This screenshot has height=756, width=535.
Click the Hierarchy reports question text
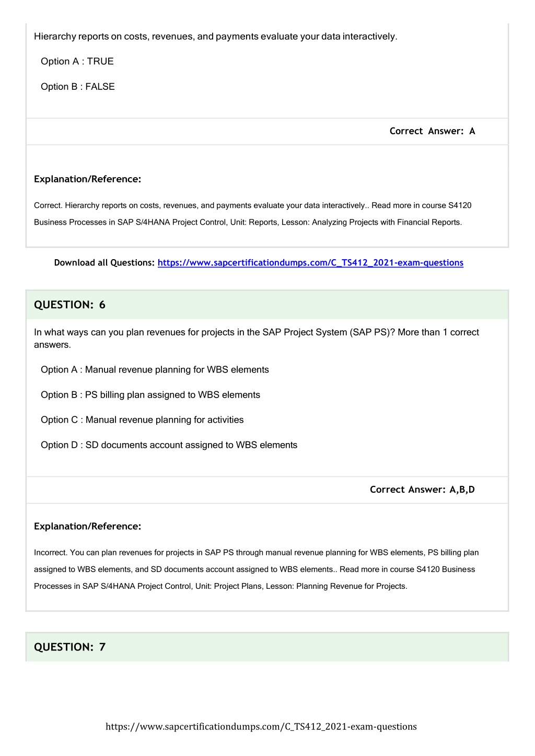click(x=216, y=37)
